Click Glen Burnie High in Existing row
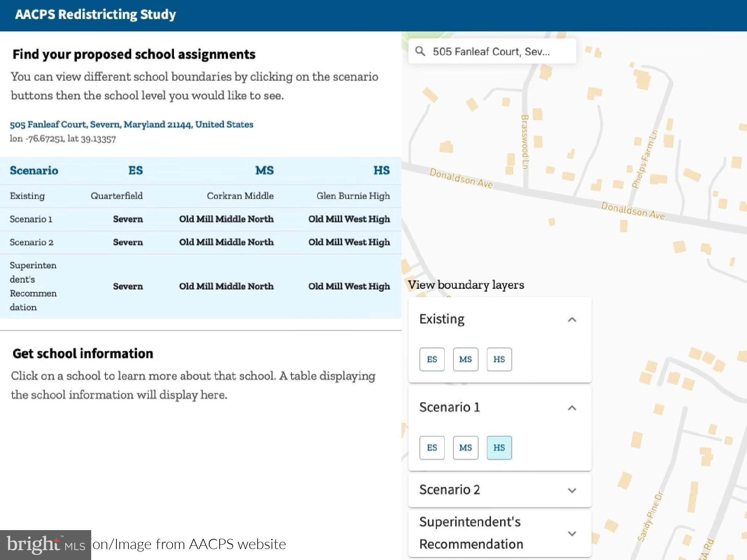The height and width of the screenshot is (560, 747). (x=353, y=196)
